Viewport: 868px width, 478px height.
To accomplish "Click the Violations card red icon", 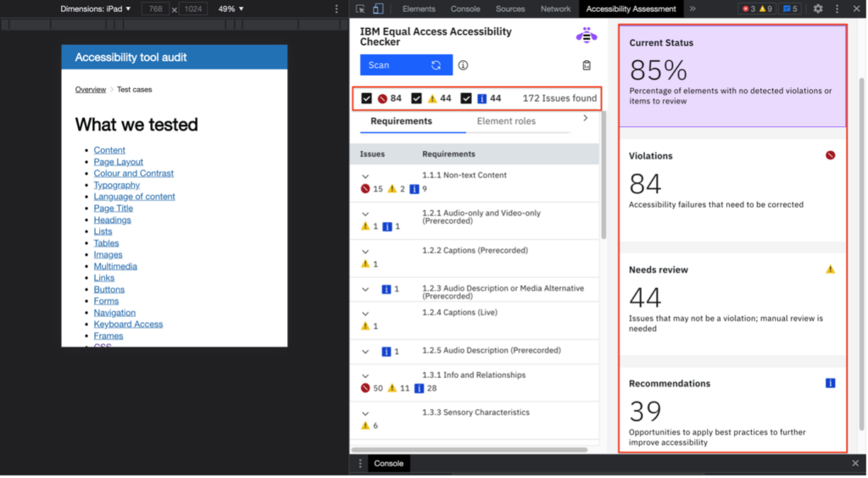I will click(831, 155).
